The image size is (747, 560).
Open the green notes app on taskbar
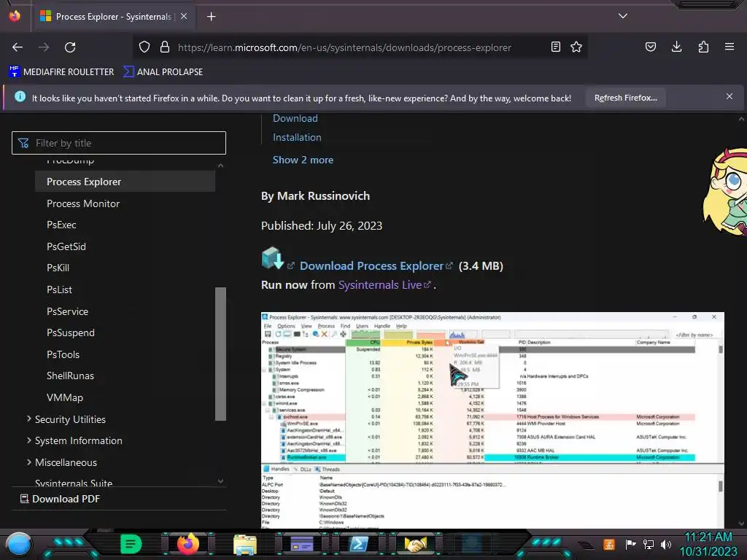coord(131,544)
